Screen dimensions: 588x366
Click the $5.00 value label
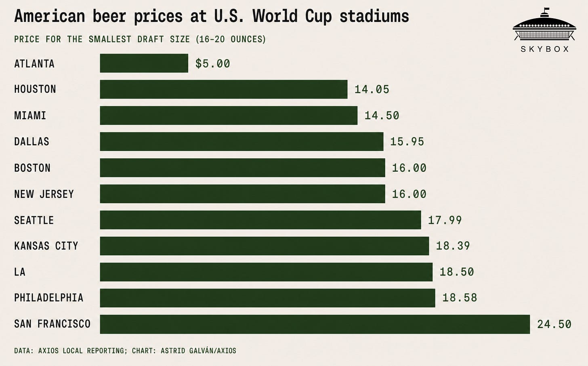[x=213, y=64]
